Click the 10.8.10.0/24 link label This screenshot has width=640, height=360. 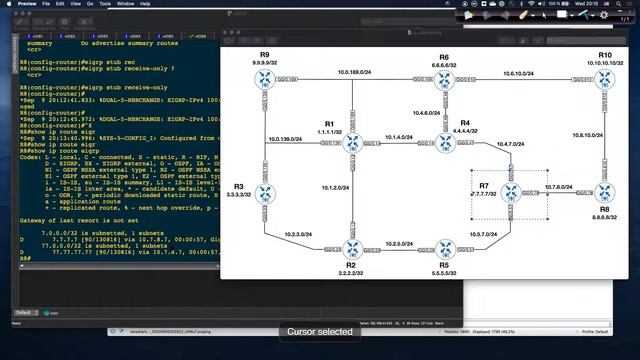pos(587,135)
